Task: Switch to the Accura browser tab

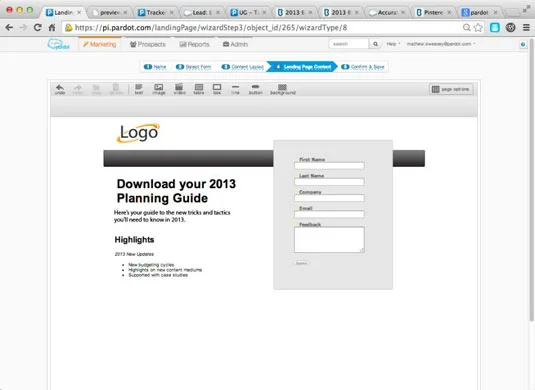Action: point(387,13)
